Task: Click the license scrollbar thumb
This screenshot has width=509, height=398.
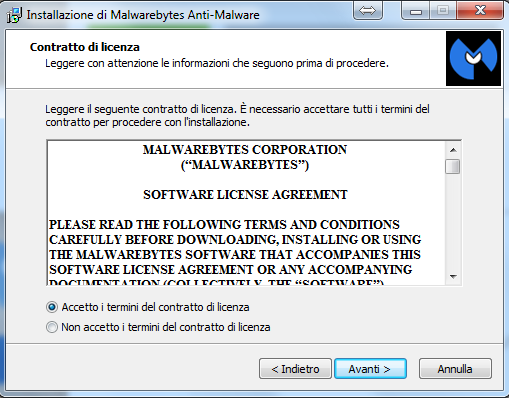Action: [453, 166]
